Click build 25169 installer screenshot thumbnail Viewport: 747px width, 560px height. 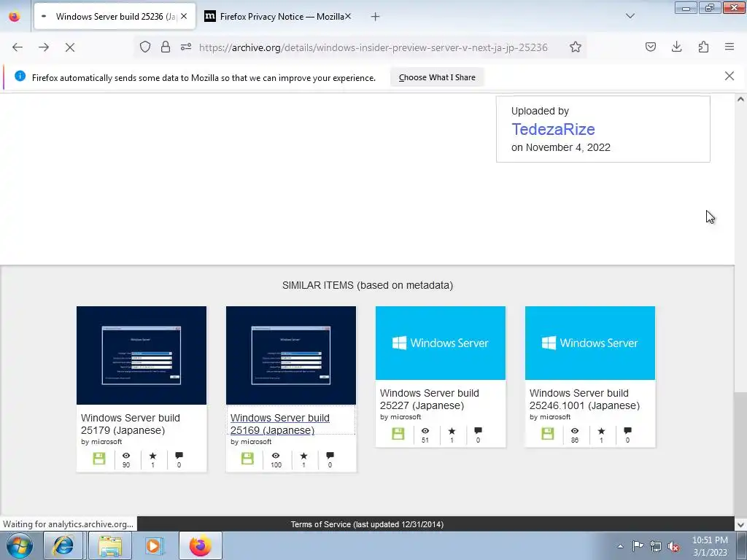coord(291,355)
